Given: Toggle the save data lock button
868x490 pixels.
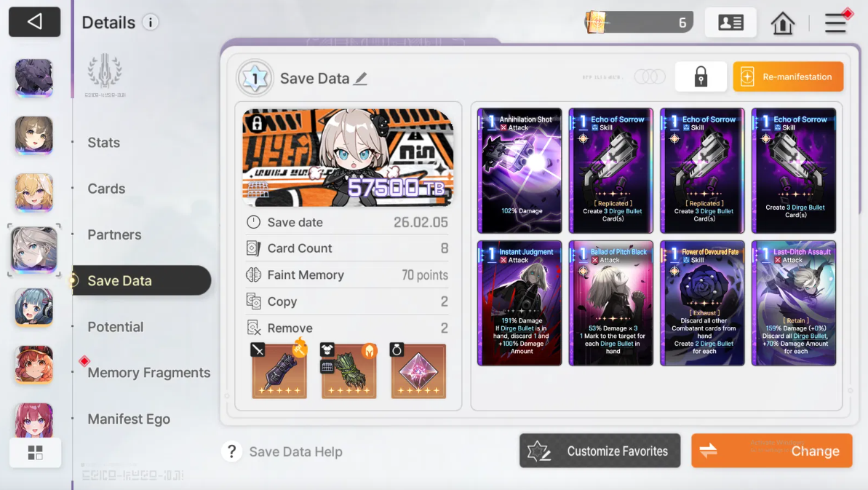Looking at the screenshot, I should (x=701, y=76).
